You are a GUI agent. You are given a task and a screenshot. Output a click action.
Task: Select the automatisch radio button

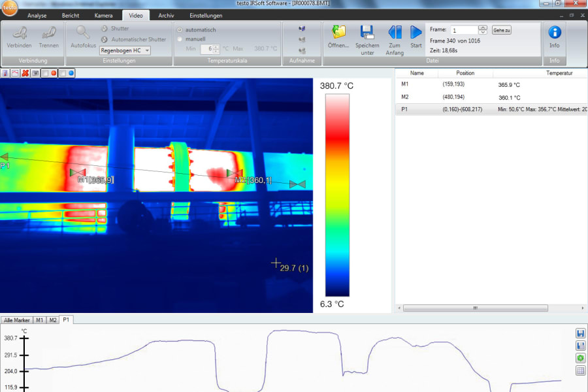point(180,30)
